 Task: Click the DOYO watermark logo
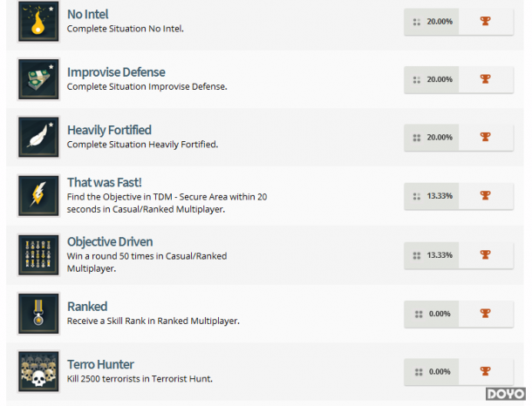point(506,394)
